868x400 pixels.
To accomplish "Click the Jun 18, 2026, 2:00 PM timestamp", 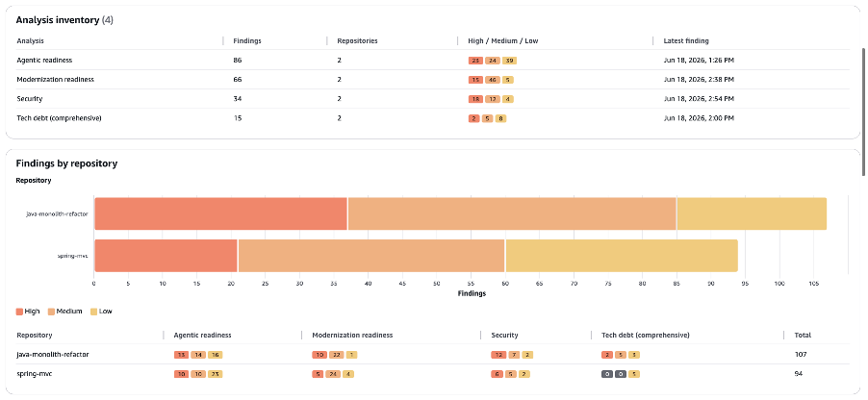I will coord(699,118).
